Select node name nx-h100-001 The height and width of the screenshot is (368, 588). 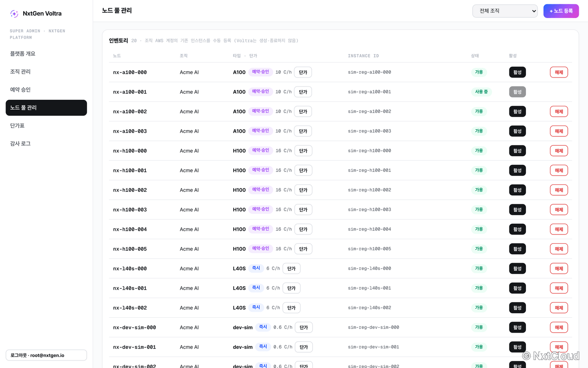click(130, 170)
